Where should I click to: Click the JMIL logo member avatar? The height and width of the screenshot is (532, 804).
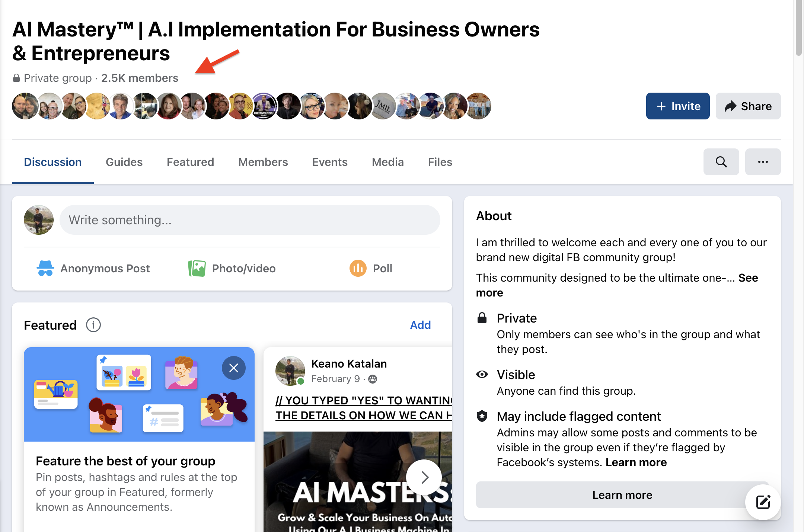pyautogui.click(x=383, y=106)
